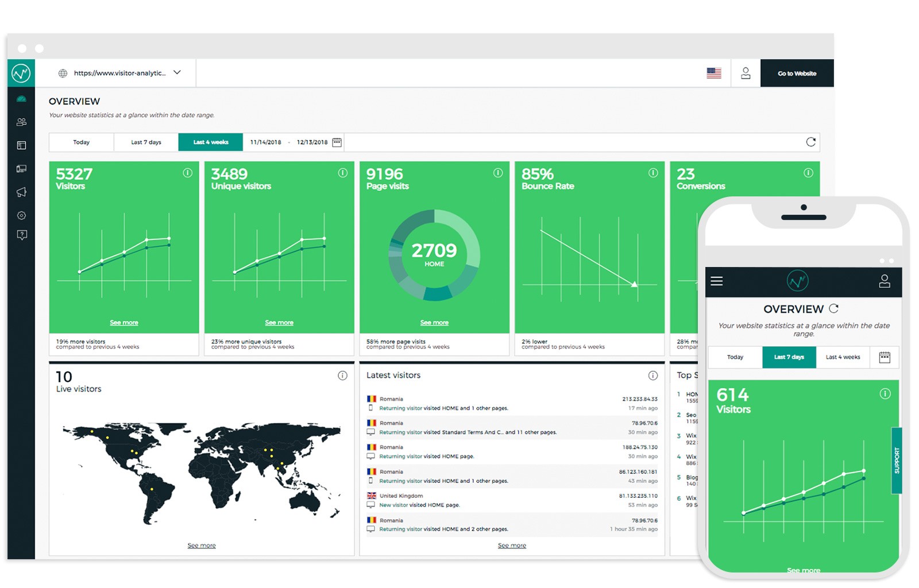Click the Visitor Analytics logo in sidebar
Screen dimensions: 919x588
[x=21, y=73]
